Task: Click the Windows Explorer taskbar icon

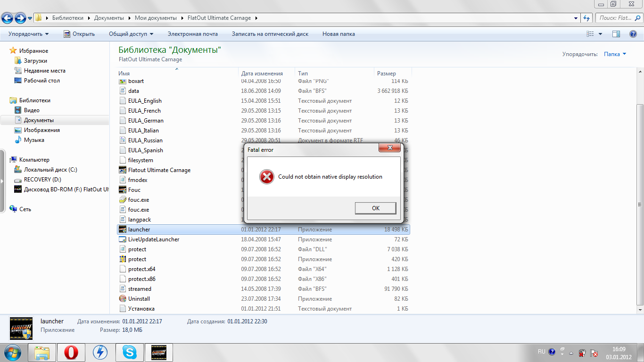Action: pyautogui.click(x=42, y=353)
